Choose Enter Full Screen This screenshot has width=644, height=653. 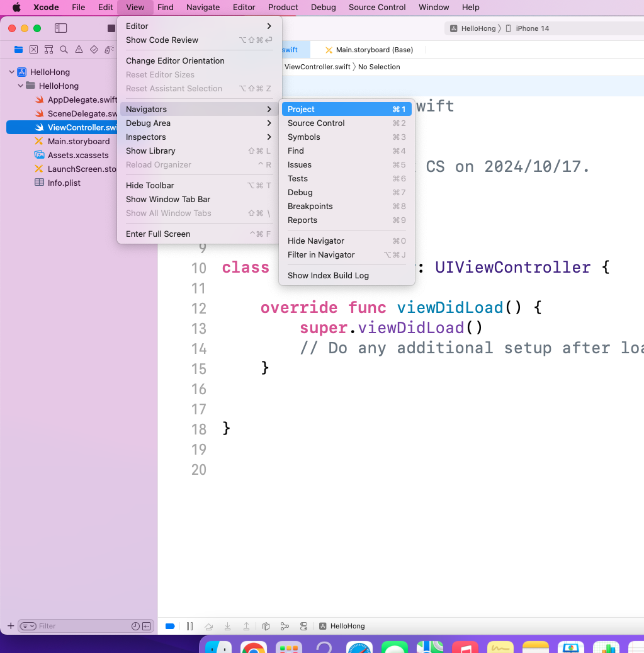coord(199,234)
